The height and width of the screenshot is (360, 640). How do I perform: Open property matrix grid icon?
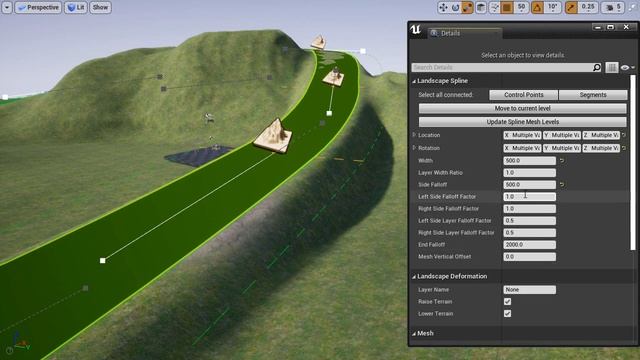click(611, 67)
